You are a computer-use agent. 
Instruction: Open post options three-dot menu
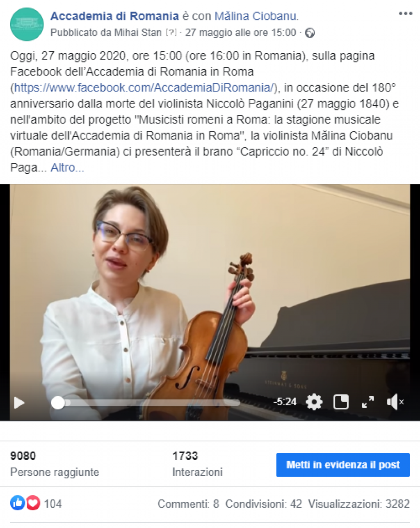[x=405, y=14]
